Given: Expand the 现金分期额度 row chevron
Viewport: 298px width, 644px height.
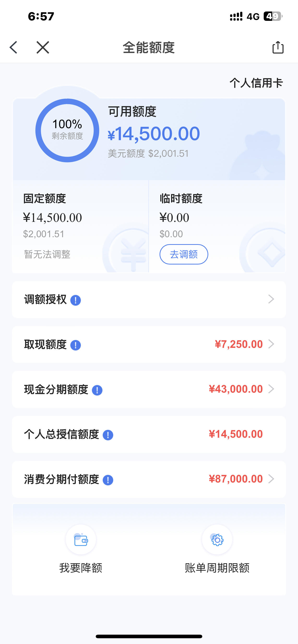Looking at the screenshot, I should tap(271, 389).
